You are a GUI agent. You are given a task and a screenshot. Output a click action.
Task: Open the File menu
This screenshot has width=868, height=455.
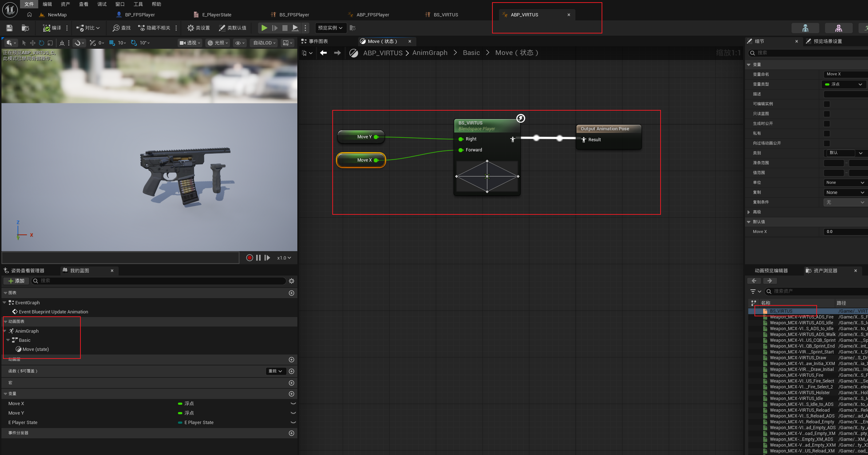pos(29,4)
